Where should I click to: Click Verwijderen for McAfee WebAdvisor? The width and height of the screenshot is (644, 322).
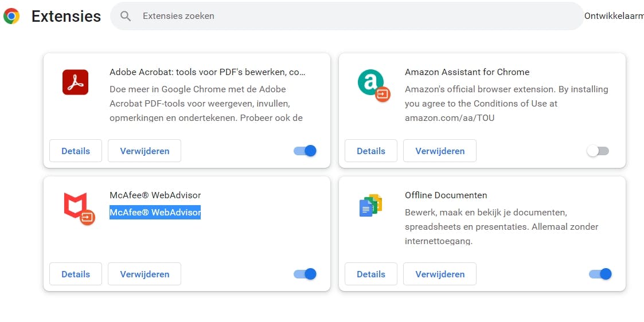(145, 274)
